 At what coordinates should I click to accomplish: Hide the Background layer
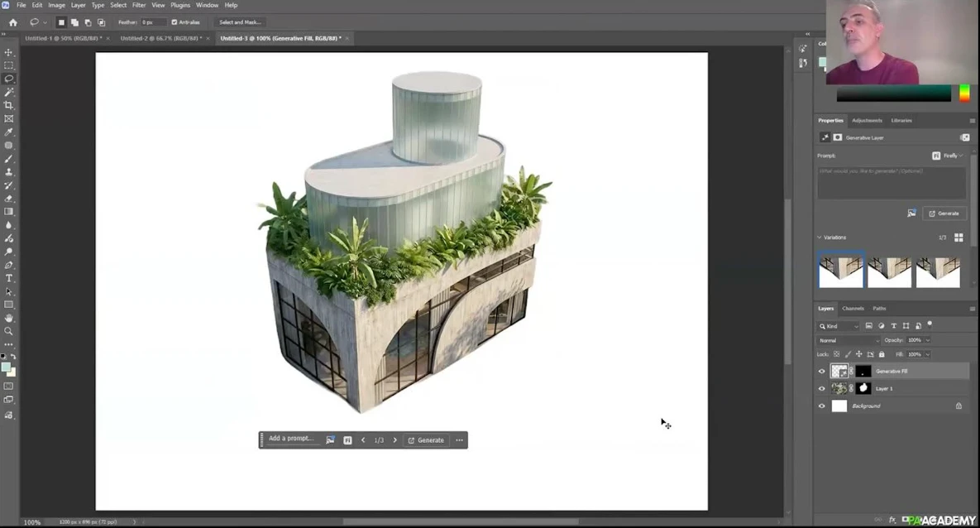point(822,406)
